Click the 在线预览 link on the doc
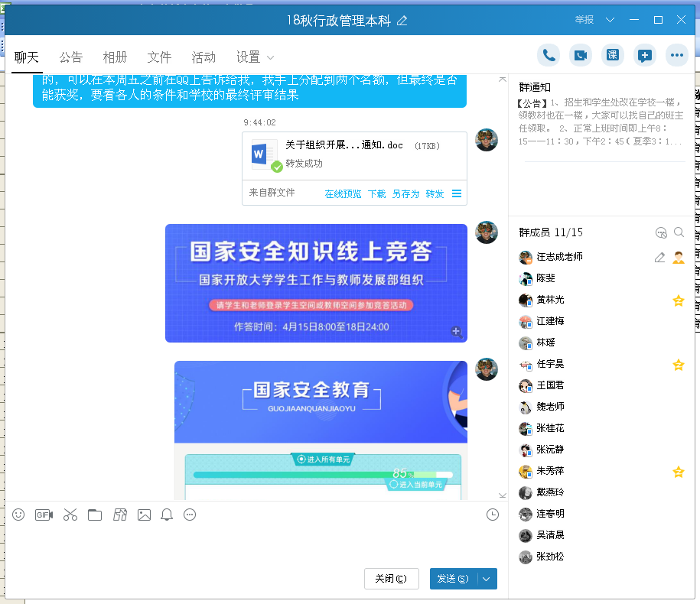 point(343,194)
